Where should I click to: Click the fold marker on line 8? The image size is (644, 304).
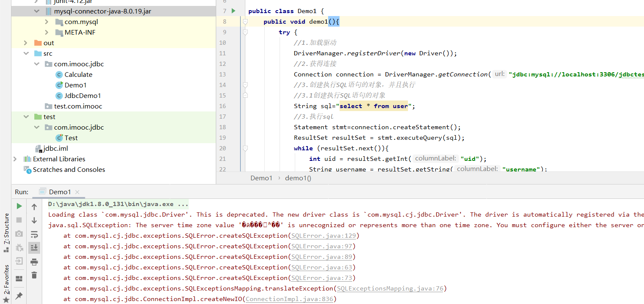245,21
